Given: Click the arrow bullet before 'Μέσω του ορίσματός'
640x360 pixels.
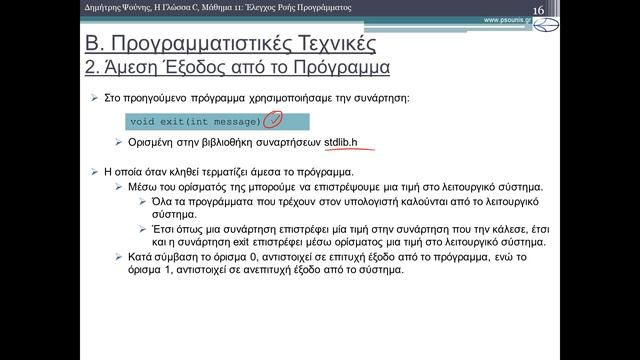Looking at the screenshot, I should 118,187.
